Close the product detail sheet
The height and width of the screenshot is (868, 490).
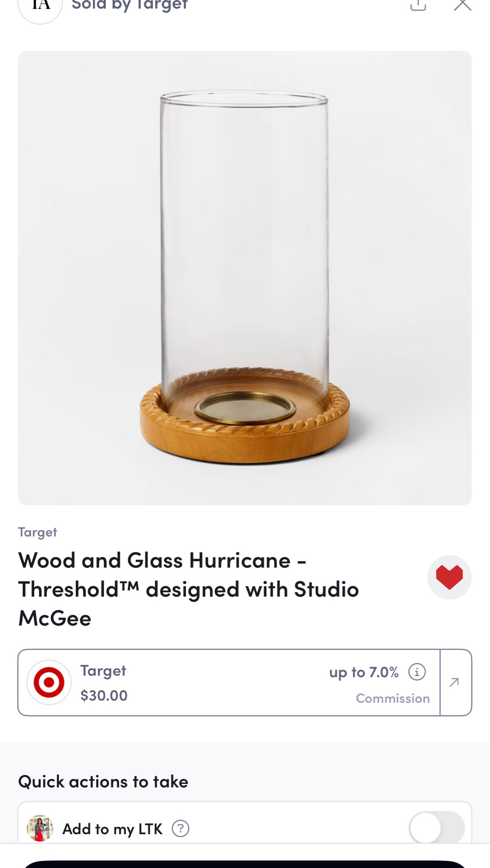(x=462, y=5)
